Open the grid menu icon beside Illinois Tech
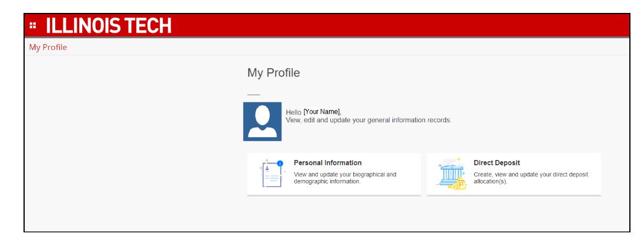Viewport: 644px width, 250px height. (33, 25)
